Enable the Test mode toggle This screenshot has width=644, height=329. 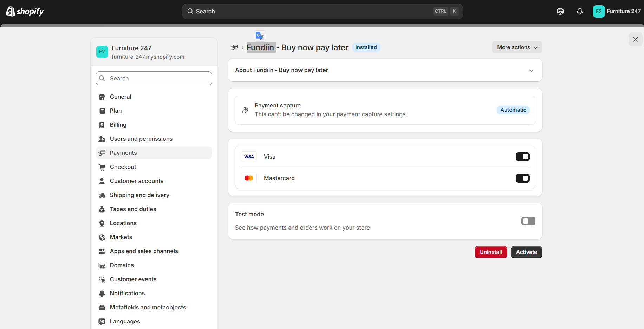pos(528,221)
